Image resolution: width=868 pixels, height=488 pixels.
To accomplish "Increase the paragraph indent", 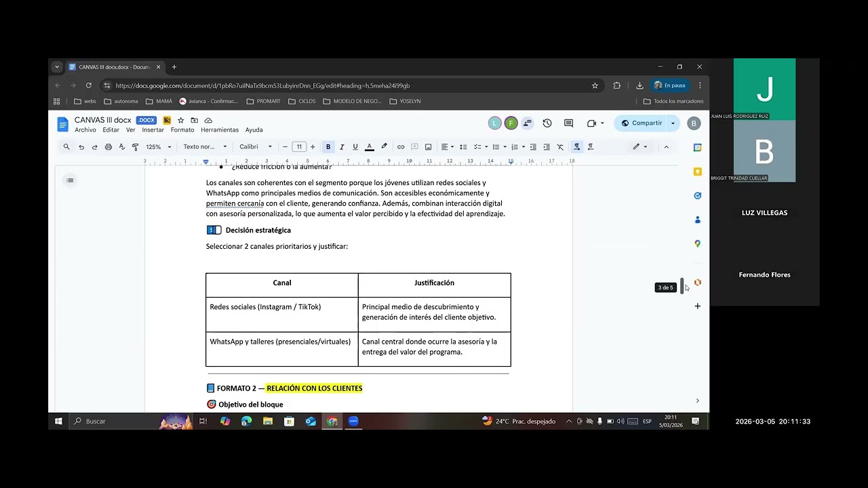I will click(547, 147).
